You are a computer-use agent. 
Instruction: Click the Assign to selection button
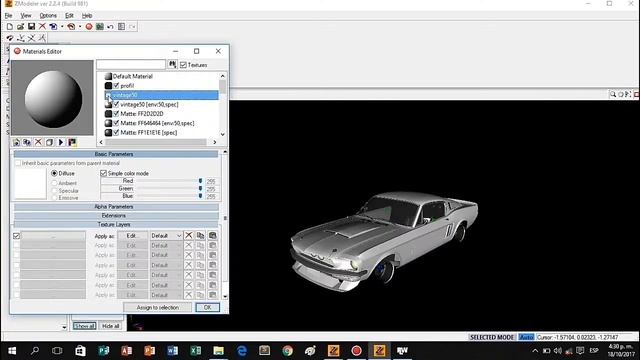click(158, 307)
